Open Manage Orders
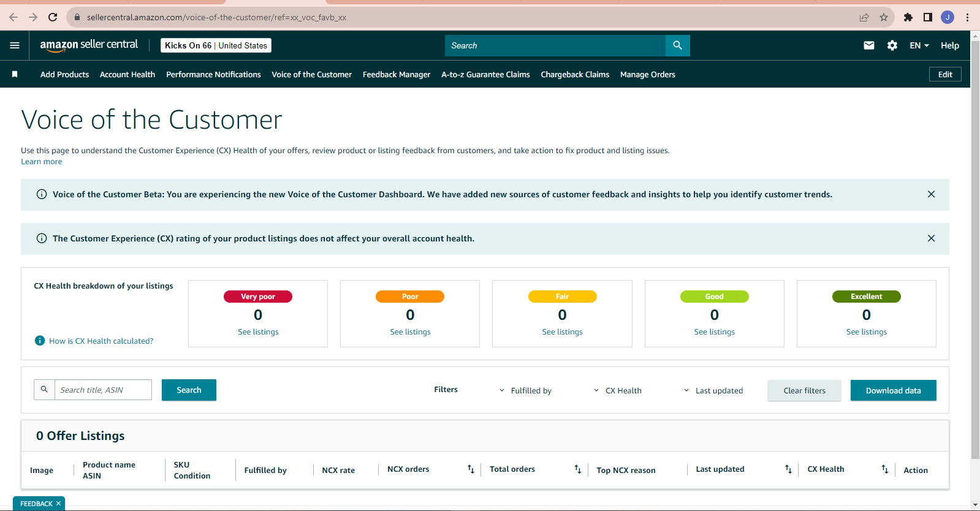 [647, 74]
